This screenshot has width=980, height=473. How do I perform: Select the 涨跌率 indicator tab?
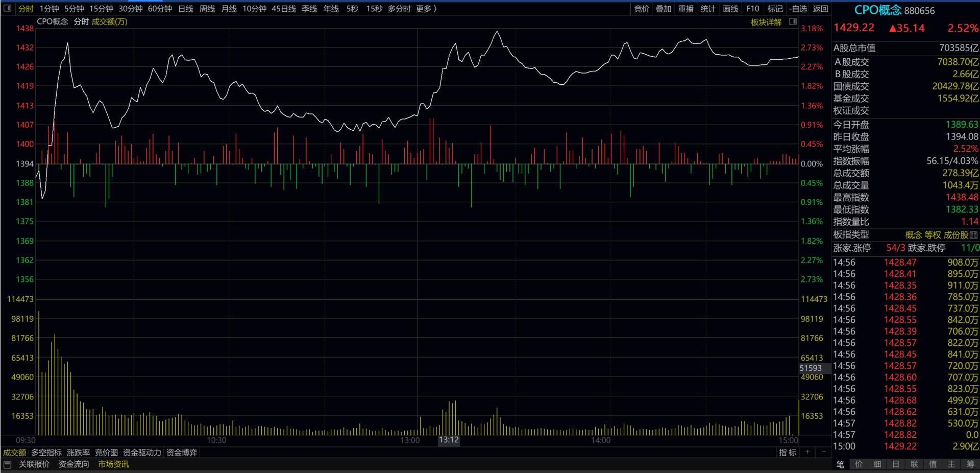[x=78, y=453]
